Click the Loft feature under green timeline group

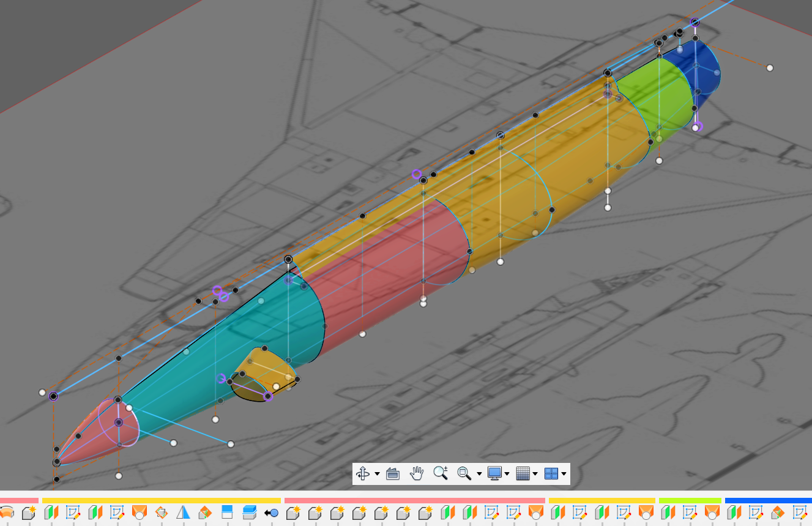pyautogui.click(x=712, y=513)
